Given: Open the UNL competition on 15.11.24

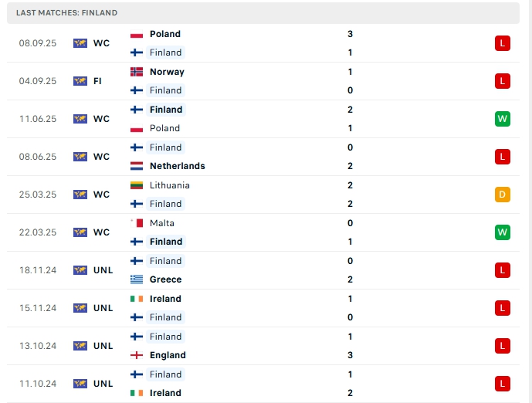Looking at the screenshot, I should pos(103,308).
